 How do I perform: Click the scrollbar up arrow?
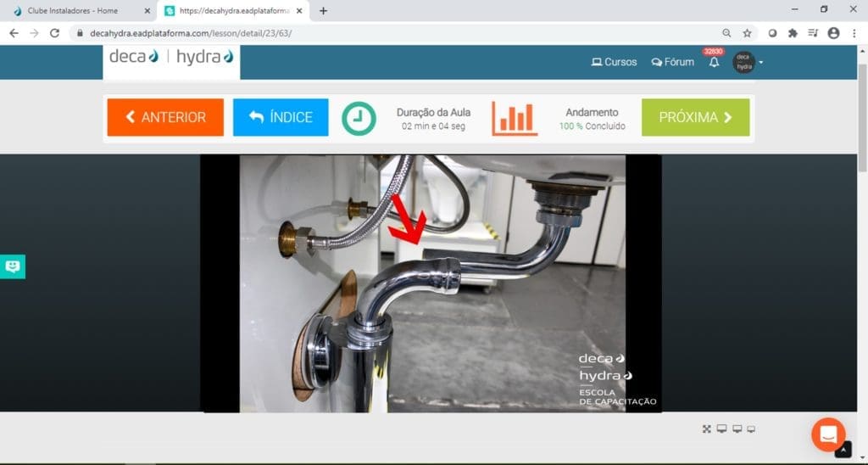(x=863, y=50)
